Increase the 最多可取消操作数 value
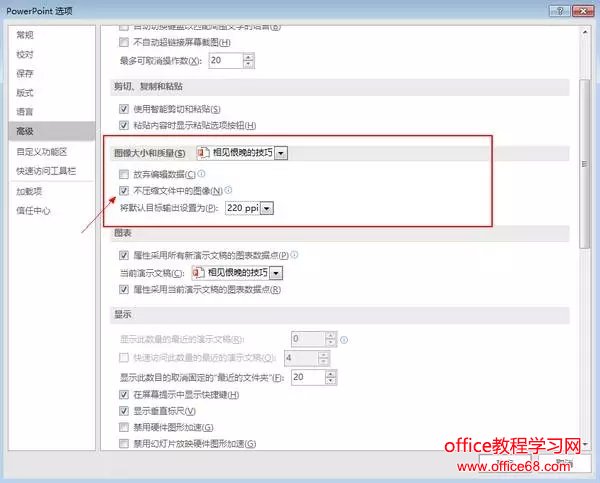Viewport: 600px width, 483px height. click(x=248, y=57)
